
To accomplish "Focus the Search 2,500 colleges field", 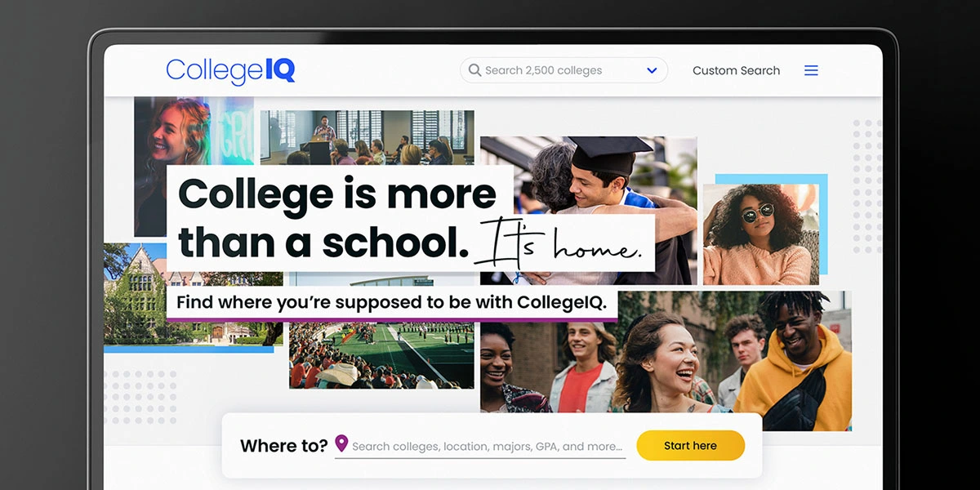I will [563, 70].
